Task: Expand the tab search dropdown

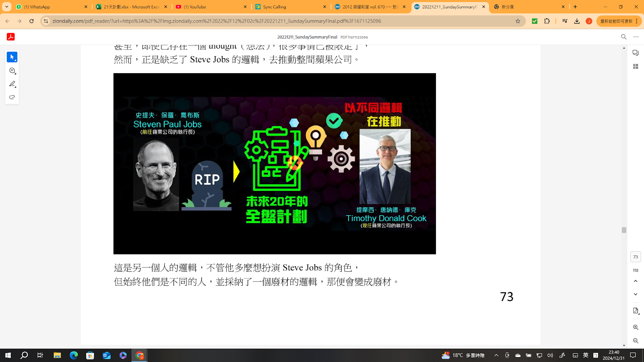Action: pyautogui.click(x=6, y=7)
